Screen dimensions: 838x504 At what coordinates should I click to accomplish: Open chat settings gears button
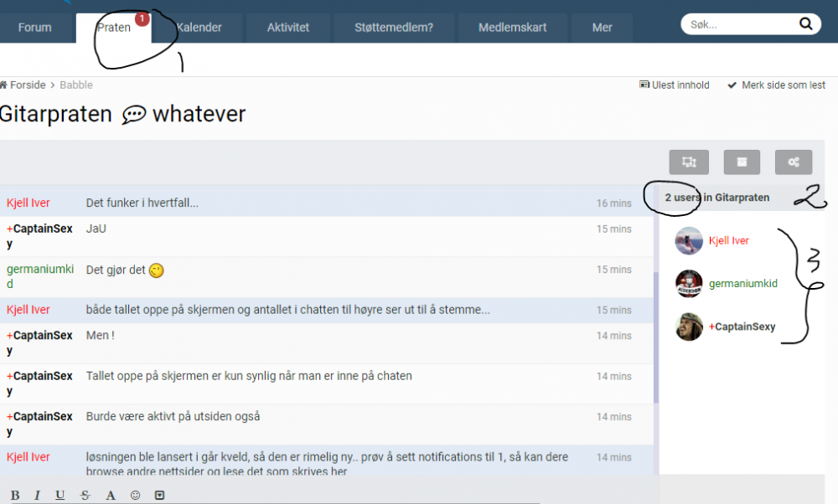[793, 162]
